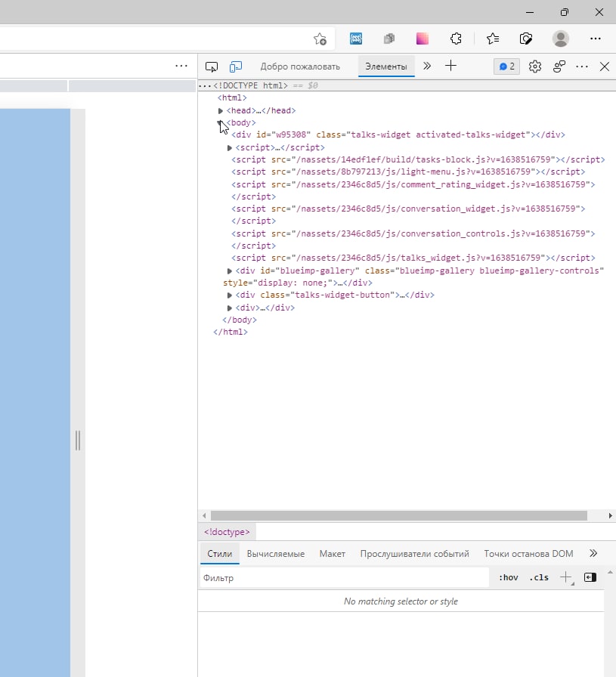
Task: Switch to the Элементы tab
Action: pos(386,66)
